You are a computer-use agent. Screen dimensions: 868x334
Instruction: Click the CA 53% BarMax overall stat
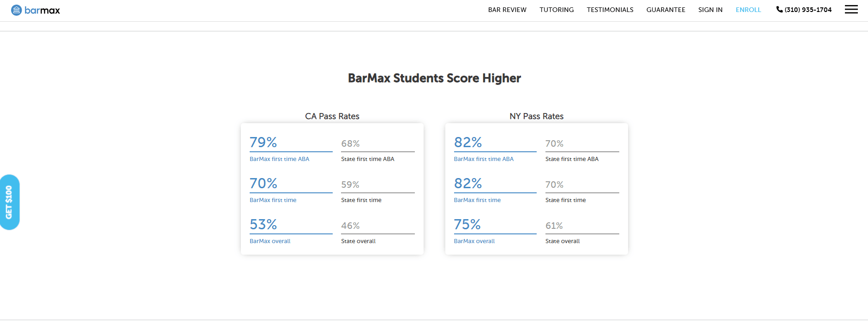tap(263, 224)
